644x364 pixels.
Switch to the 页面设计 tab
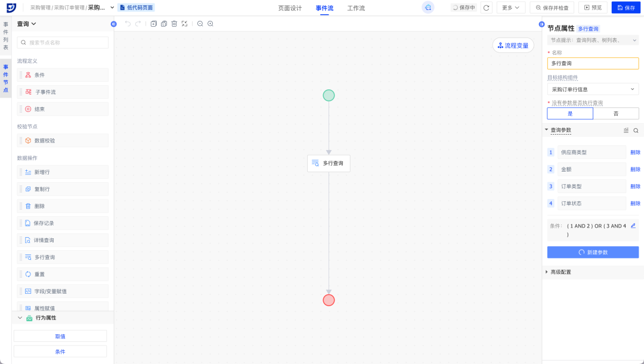click(x=290, y=8)
